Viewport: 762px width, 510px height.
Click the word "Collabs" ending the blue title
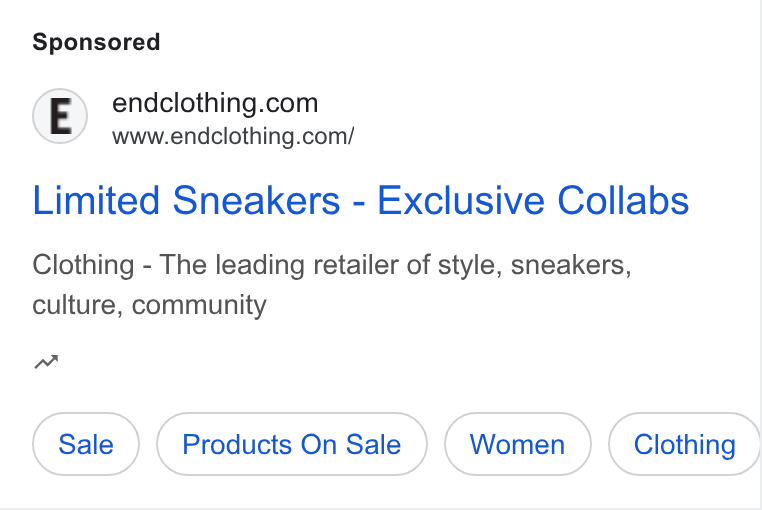click(x=623, y=200)
